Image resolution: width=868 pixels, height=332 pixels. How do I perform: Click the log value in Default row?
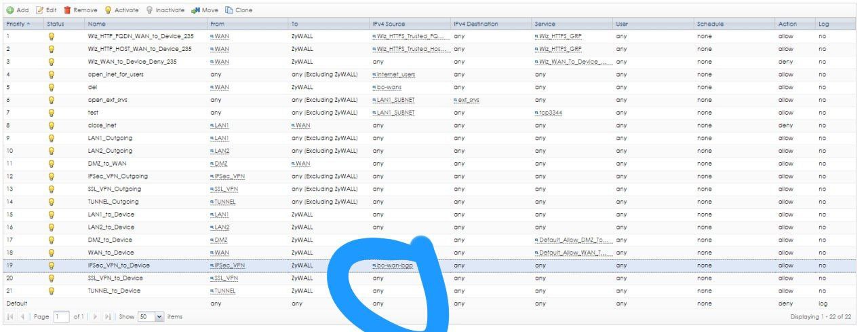[x=823, y=304]
